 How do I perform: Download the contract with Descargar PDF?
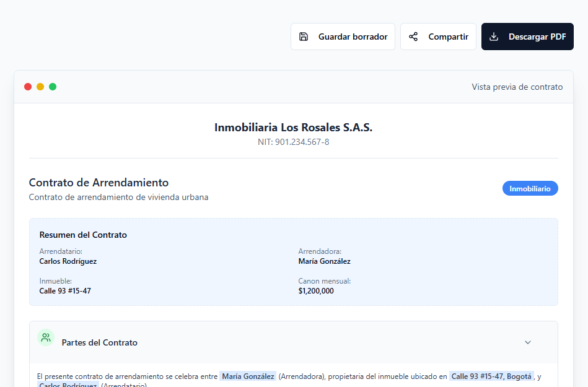[x=527, y=37]
